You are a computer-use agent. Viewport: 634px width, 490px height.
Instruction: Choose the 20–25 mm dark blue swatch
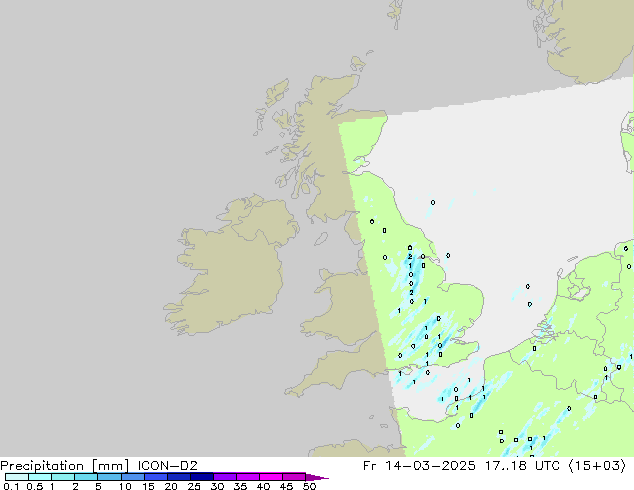click(178, 477)
